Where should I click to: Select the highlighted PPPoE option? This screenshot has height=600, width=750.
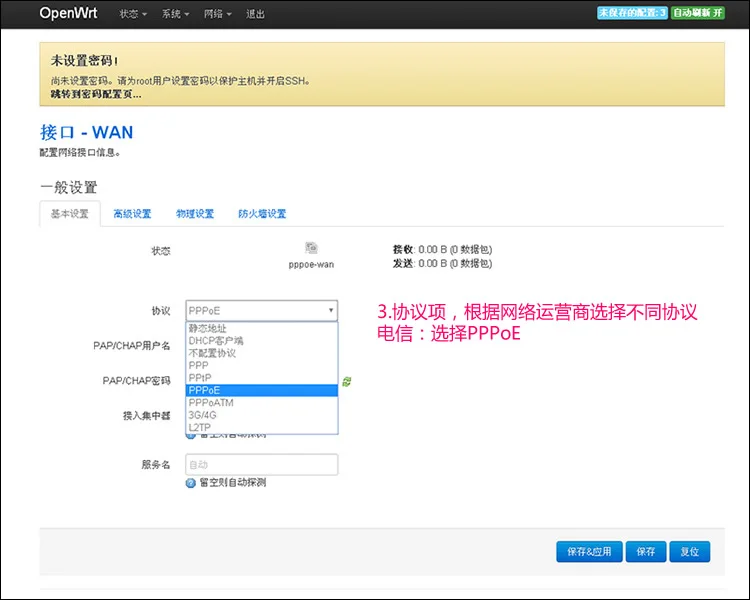[x=262, y=390]
